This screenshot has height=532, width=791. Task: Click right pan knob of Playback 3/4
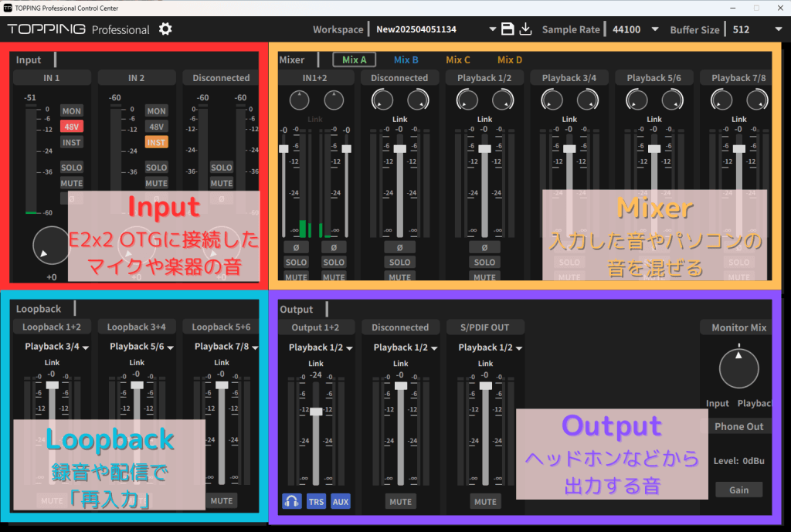coord(588,100)
